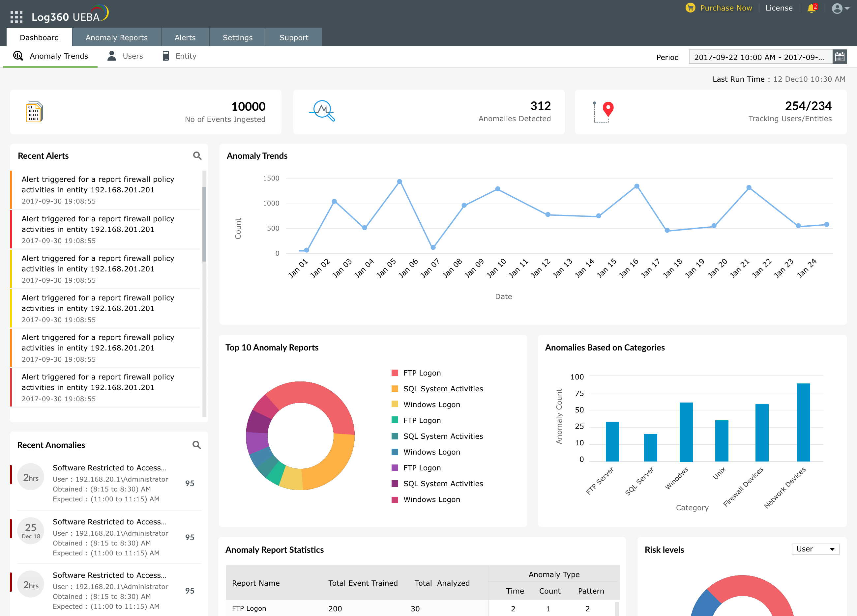This screenshot has height=616, width=857.
Task: Switch to the Anomaly Reports tab
Action: pos(116,37)
